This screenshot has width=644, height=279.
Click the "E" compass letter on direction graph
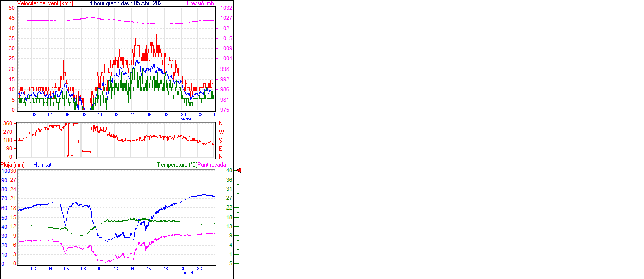[220, 149]
